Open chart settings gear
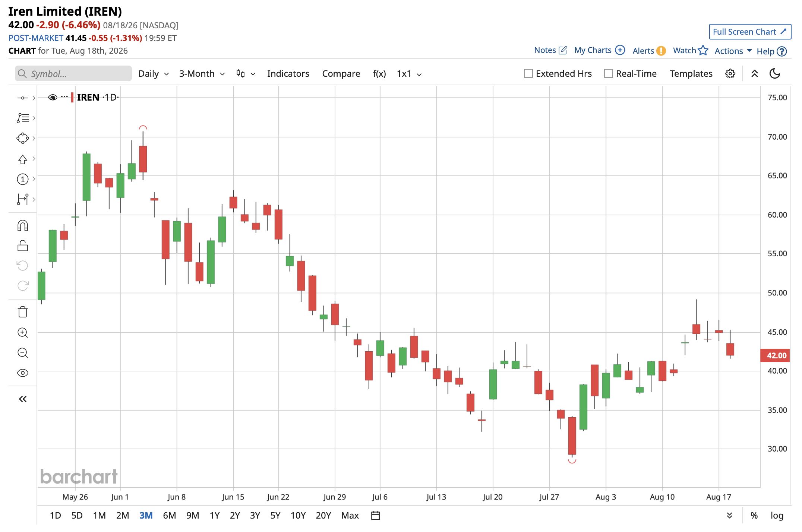This screenshot has height=532, width=802. pos(730,74)
